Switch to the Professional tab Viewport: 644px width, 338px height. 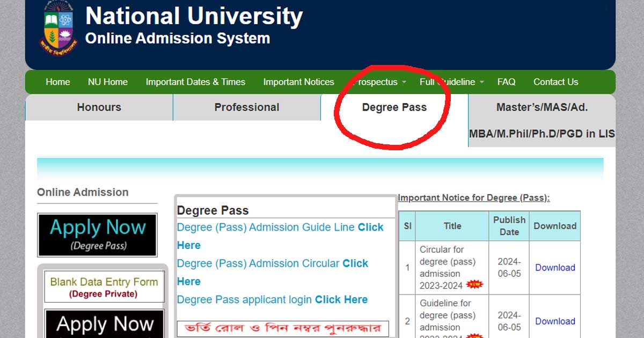pos(247,107)
